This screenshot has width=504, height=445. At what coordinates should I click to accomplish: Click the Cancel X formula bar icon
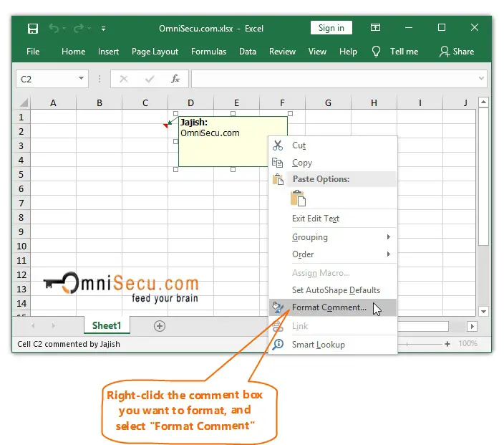(124, 79)
